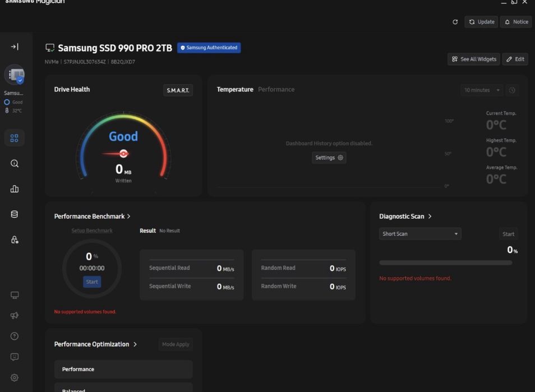
Task: Click the refresh icon next to Update
Action: point(455,22)
